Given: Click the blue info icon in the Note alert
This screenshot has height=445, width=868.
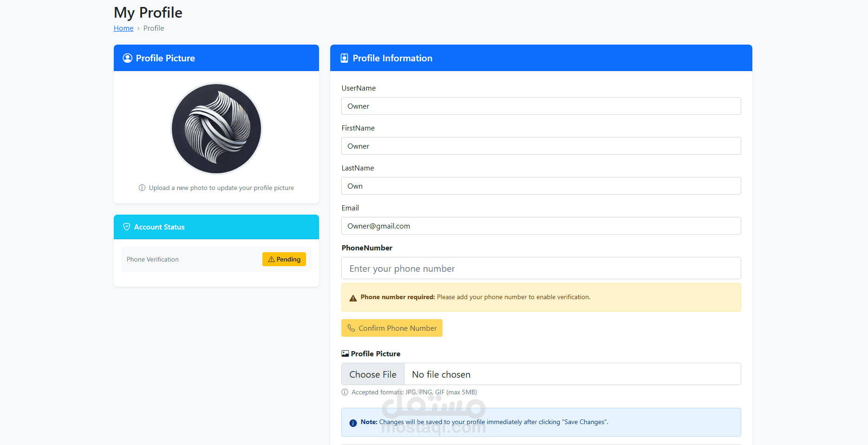Looking at the screenshot, I should 353,423.
